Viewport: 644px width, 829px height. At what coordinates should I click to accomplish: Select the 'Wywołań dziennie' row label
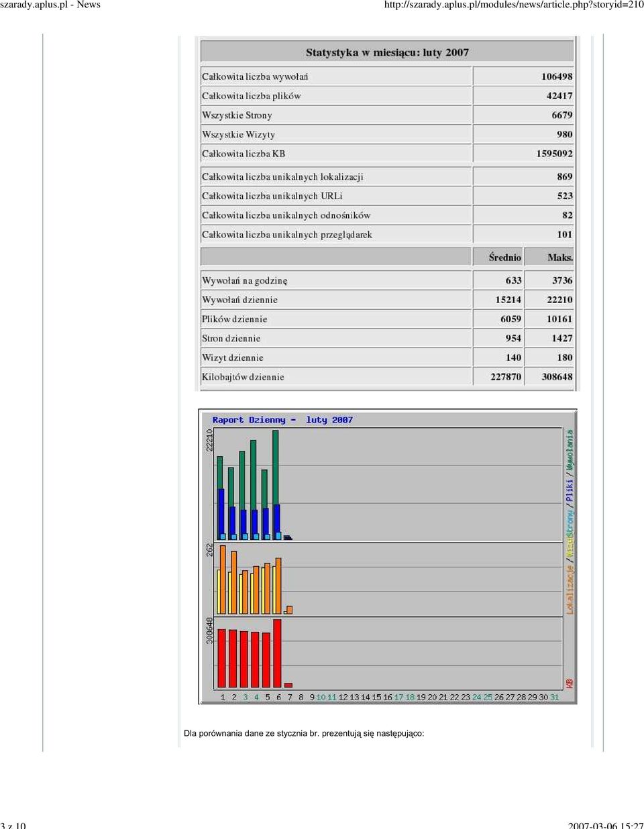tap(239, 300)
